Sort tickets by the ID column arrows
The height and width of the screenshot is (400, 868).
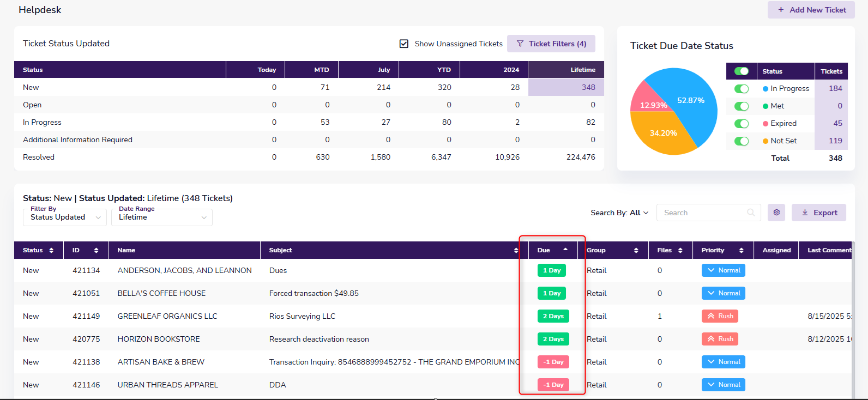[96, 250]
